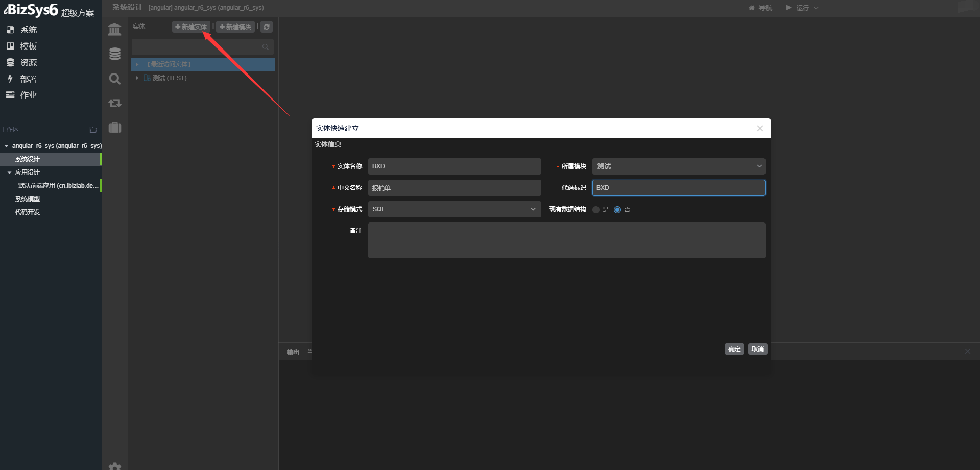Click the entity search filter box
This screenshot has width=980, height=470.
[203, 47]
